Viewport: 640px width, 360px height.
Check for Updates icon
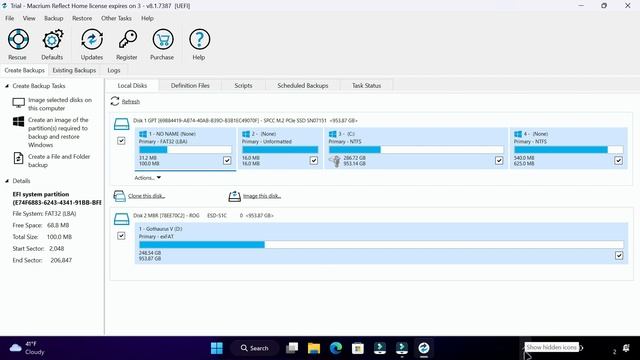[x=92, y=40]
